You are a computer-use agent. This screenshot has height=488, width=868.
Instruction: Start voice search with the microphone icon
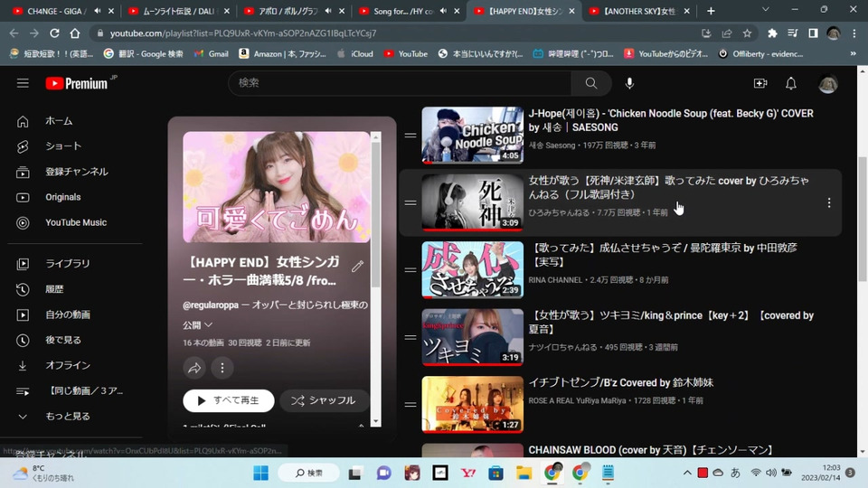tap(629, 83)
